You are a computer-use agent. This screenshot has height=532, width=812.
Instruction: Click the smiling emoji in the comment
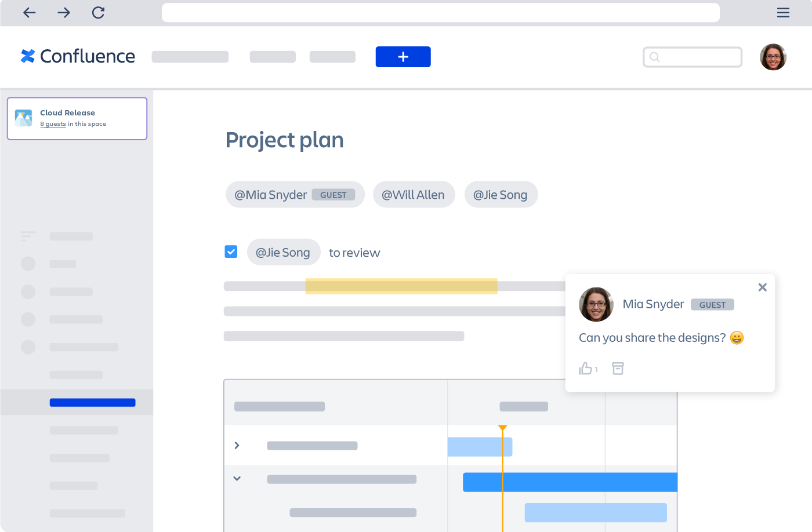(x=736, y=337)
